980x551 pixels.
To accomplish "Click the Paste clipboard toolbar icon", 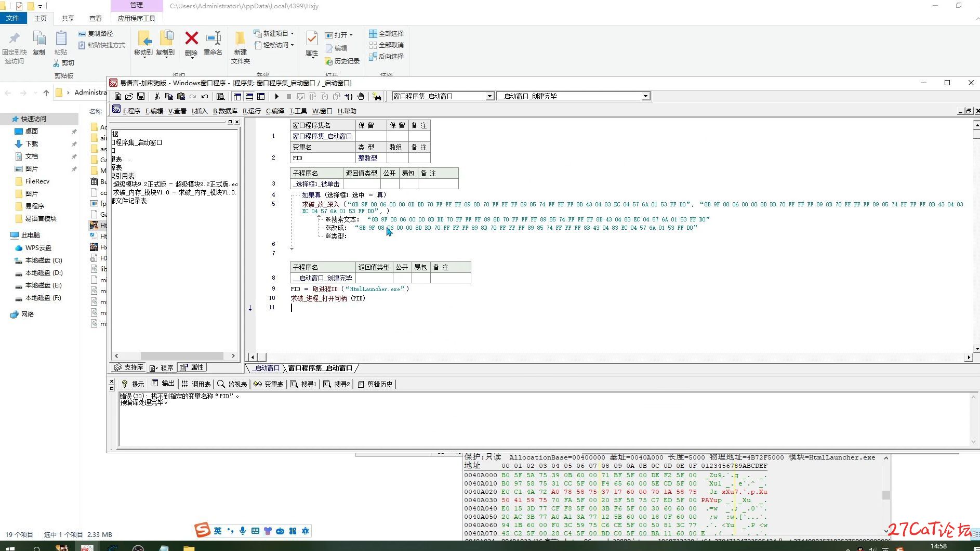I will pyautogui.click(x=181, y=96).
